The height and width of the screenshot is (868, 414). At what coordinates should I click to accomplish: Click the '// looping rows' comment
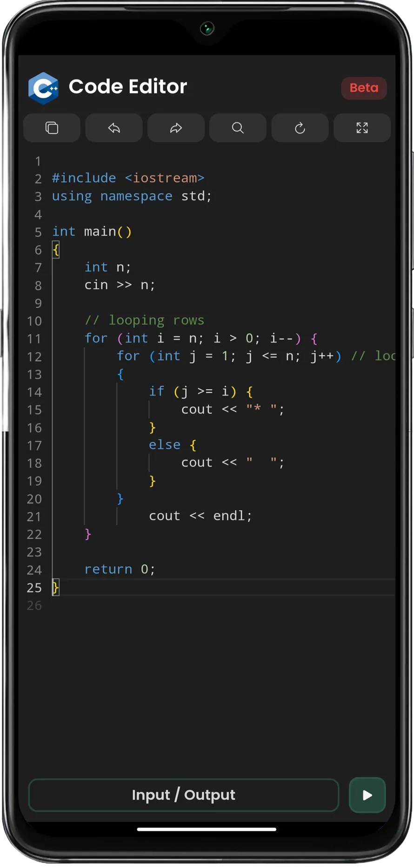144,320
